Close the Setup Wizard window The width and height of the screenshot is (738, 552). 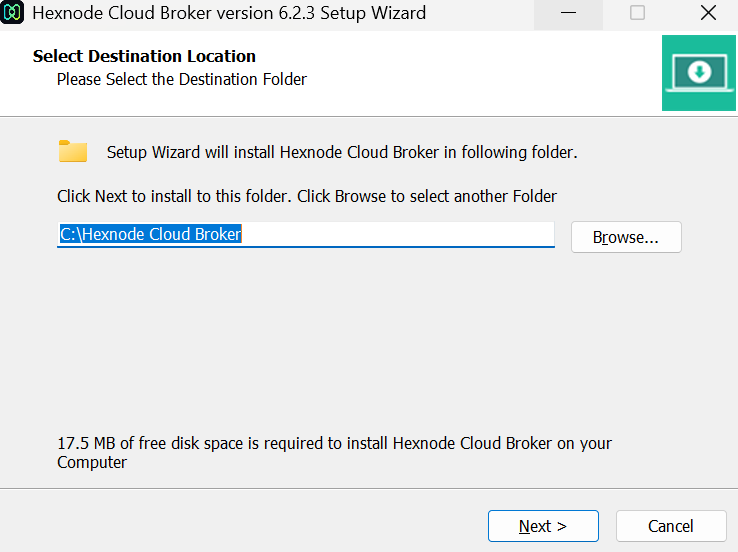(708, 13)
